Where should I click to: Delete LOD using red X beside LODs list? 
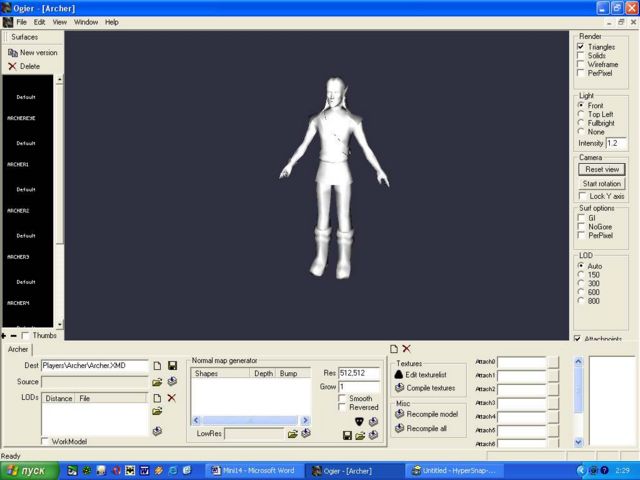171,398
